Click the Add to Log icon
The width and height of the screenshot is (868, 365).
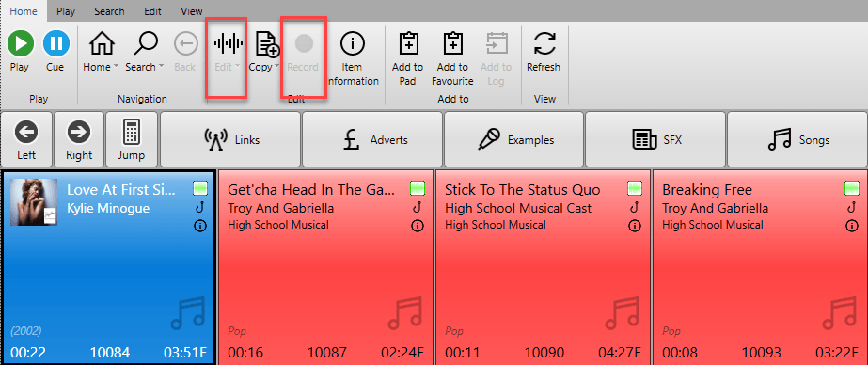tap(497, 44)
